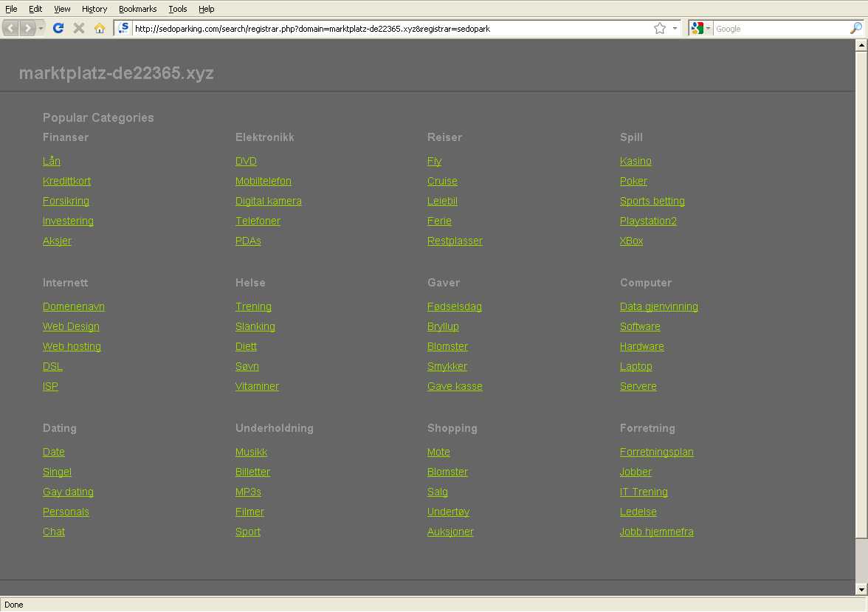This screenshot has height=612, width=868.
Task: Open the File menu
Action: (x=11, y=9)
